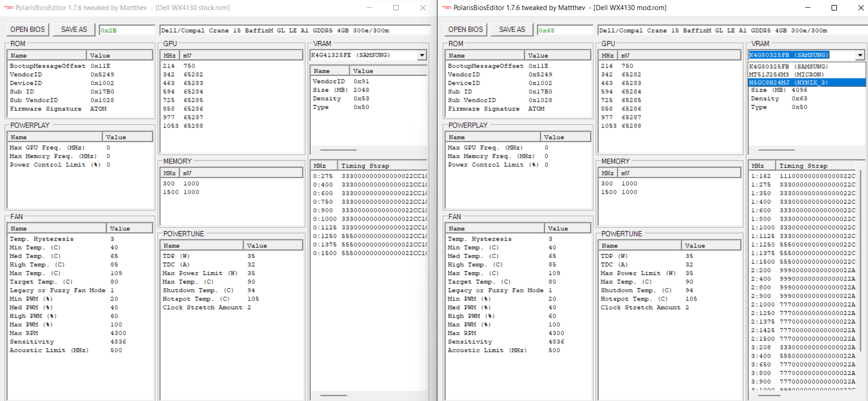Select TDC (A) row in mod.rom POWERTUNE
Screen dimensions: 868x401
tap(669, 264)
